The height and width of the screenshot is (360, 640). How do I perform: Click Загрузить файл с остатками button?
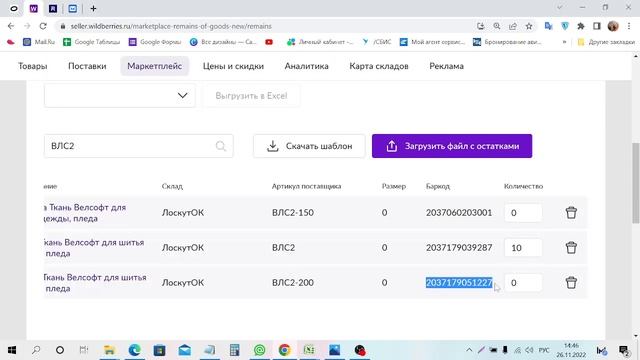(x=452, y=146)
